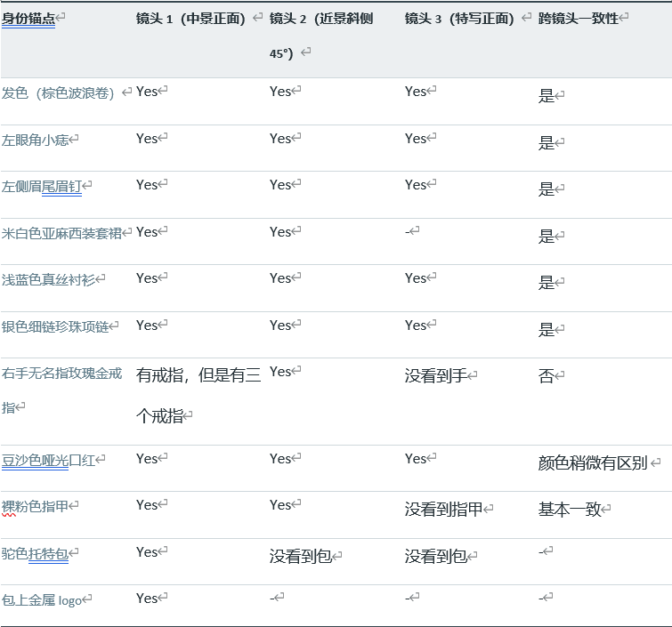The width and height of the screenshot is (672, 627).
Task: Click 镜头 1 Yes in 包上金属 logo row
Action: pos(147,599)
